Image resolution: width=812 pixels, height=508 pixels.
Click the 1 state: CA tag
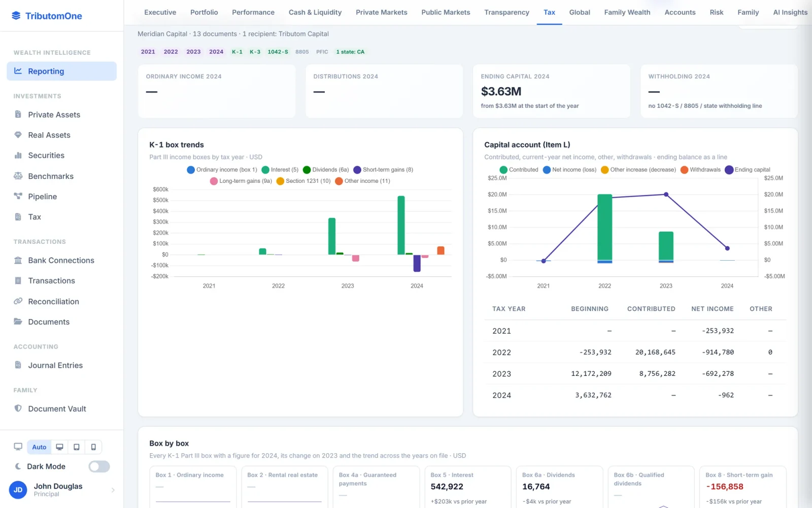[x=350, y=52]
